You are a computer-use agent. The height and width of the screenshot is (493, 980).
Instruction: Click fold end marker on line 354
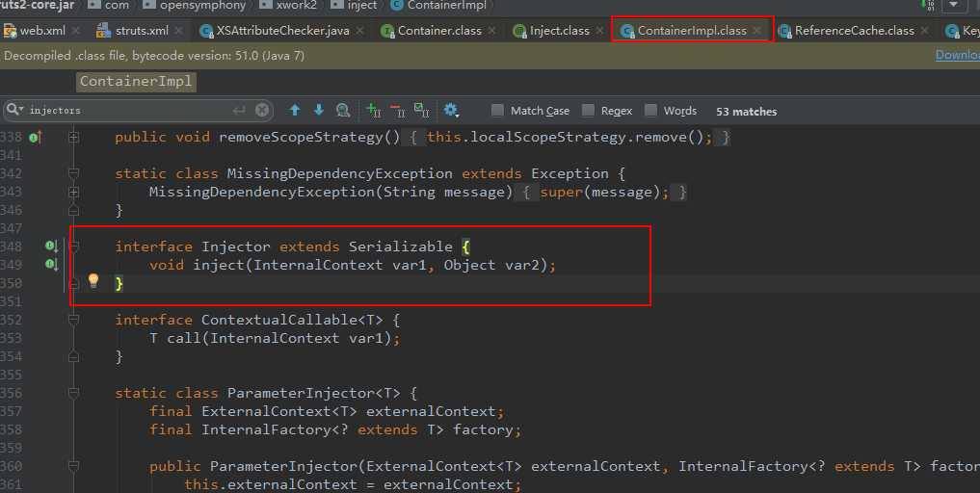(74, 356)
